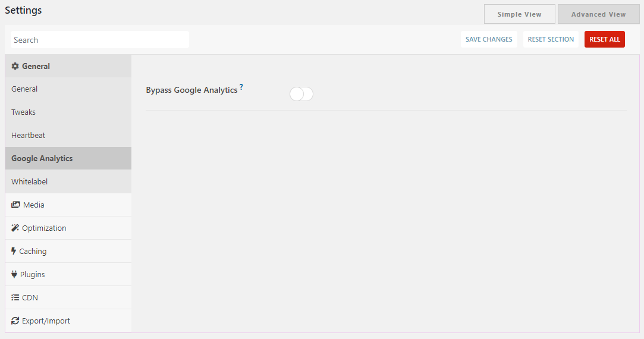
Task: Click the red Reset All button
Action: coord(604,39)
